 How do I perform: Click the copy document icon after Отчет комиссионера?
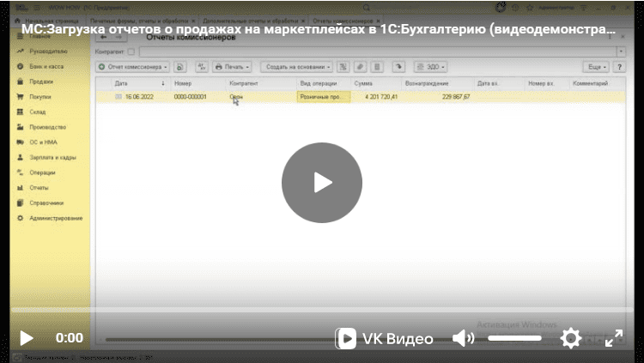180,67
